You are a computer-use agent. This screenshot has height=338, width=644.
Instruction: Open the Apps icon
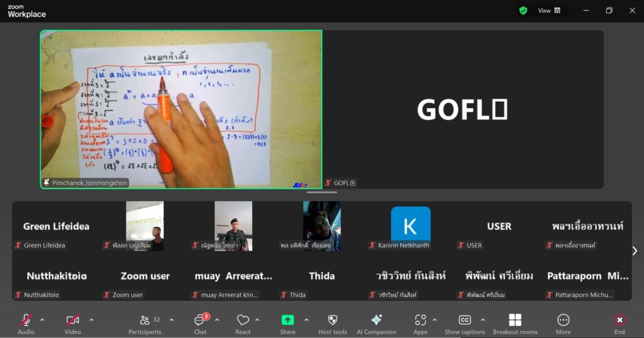tap(420, 320)
